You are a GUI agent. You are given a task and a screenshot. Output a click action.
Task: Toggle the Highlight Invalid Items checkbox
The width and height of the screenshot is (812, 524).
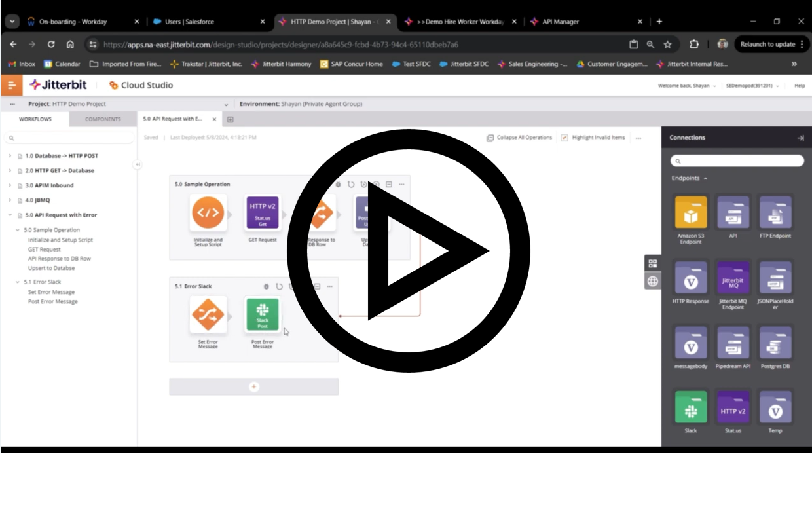(564, 138)
